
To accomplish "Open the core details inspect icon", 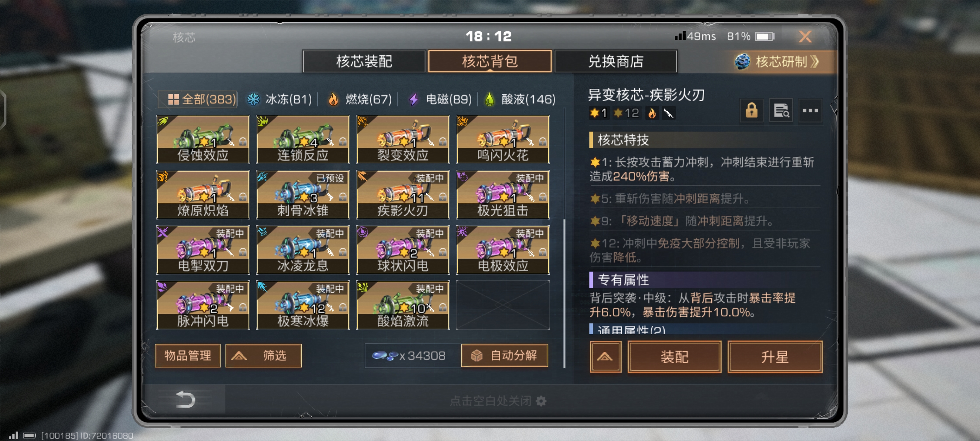I will (x=780, y=111).
